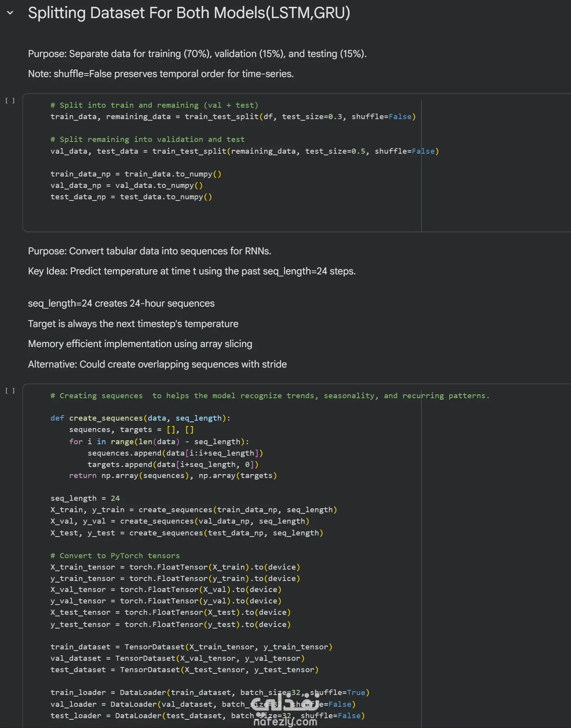
Task: Click the nafezly.com watermark logo
Action: [x=285, y=711]
